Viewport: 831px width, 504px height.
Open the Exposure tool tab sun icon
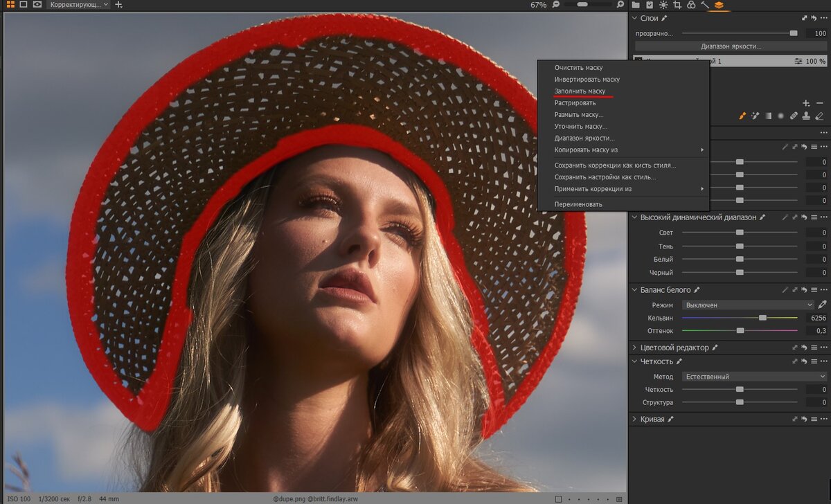[663, 5]
